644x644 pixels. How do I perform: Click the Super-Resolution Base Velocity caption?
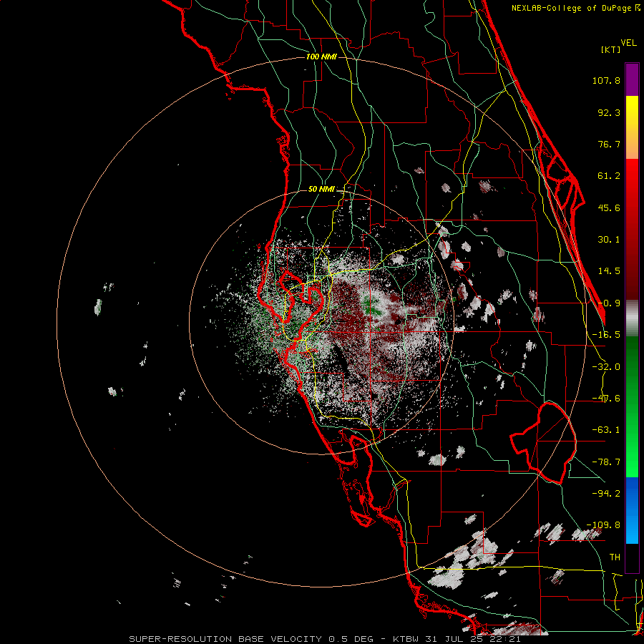[325, 639]
